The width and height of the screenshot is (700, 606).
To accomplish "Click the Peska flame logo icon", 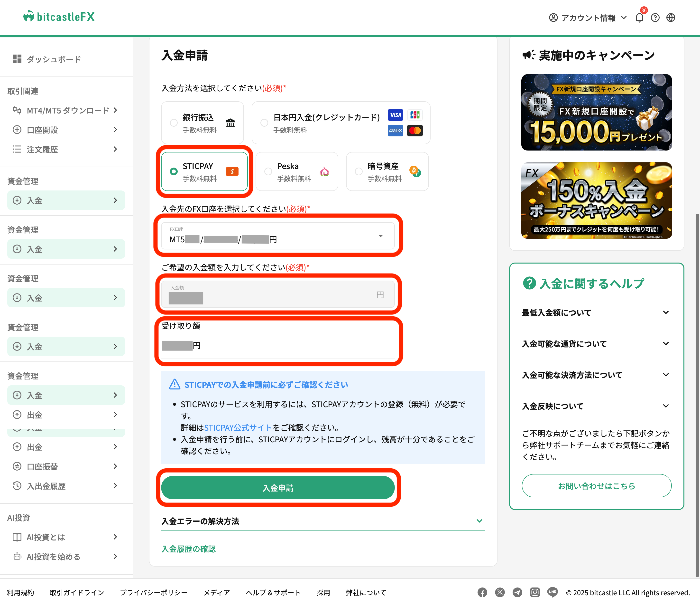I will click(x=324, y=171).
